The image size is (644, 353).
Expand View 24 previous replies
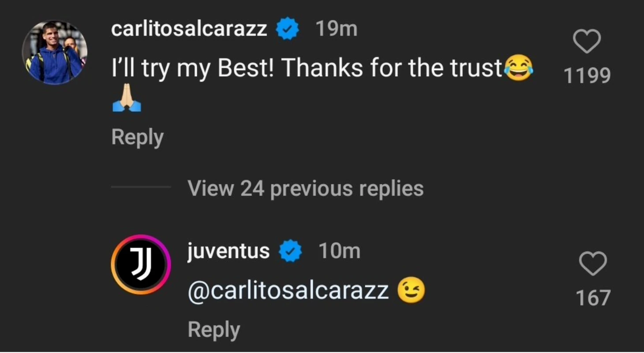coord(305,188)
